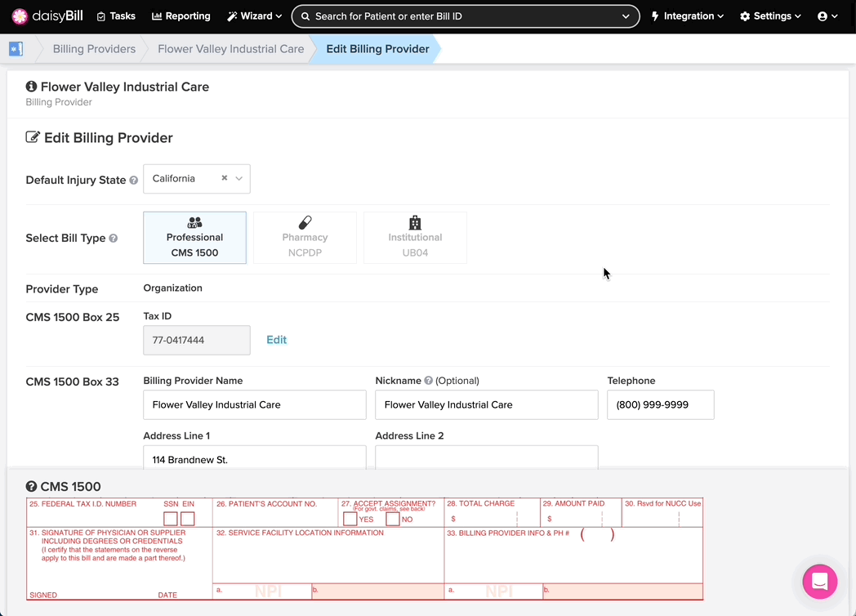Click the Edit link beside Tax ID
Image resolution: width=856 pixels, height=616 pixels.
click(x=277, y=340)
